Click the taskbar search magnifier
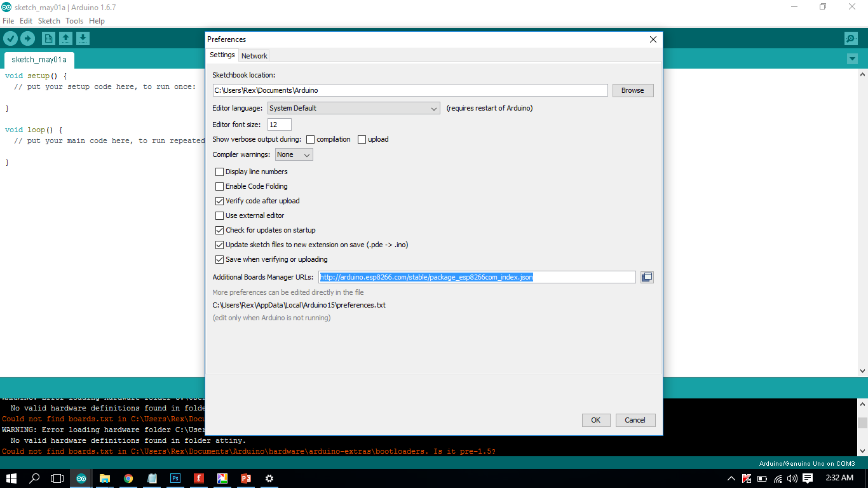The image size is (868, 488). pyautogui.click(x=35, y=478)
